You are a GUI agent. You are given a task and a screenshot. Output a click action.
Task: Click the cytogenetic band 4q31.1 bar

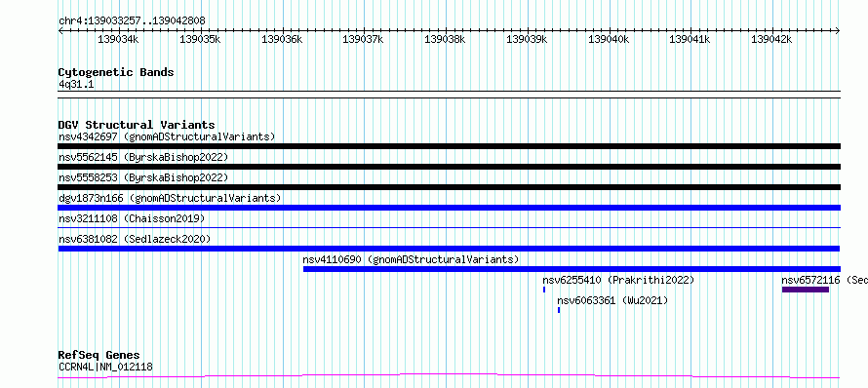(450, 95)
